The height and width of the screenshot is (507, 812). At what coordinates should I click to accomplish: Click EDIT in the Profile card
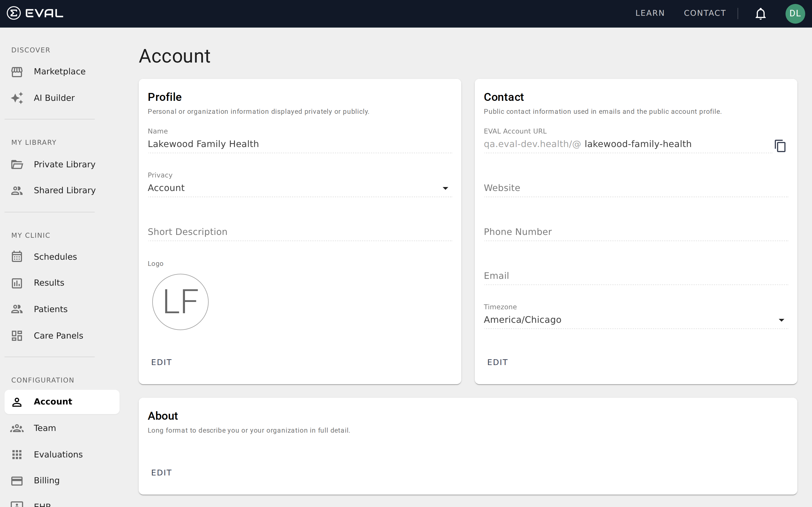(x=161, y=362)
